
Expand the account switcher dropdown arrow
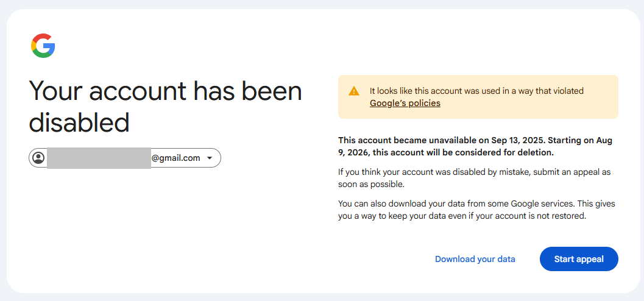click(x=210, y=158)
